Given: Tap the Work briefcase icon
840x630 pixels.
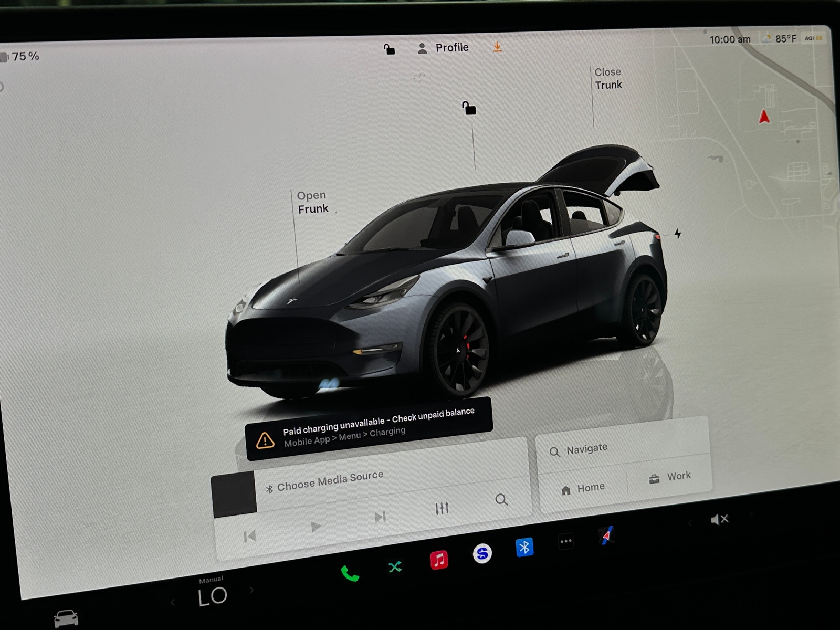Looking at the screenshot, I should [x=654, y=479].
